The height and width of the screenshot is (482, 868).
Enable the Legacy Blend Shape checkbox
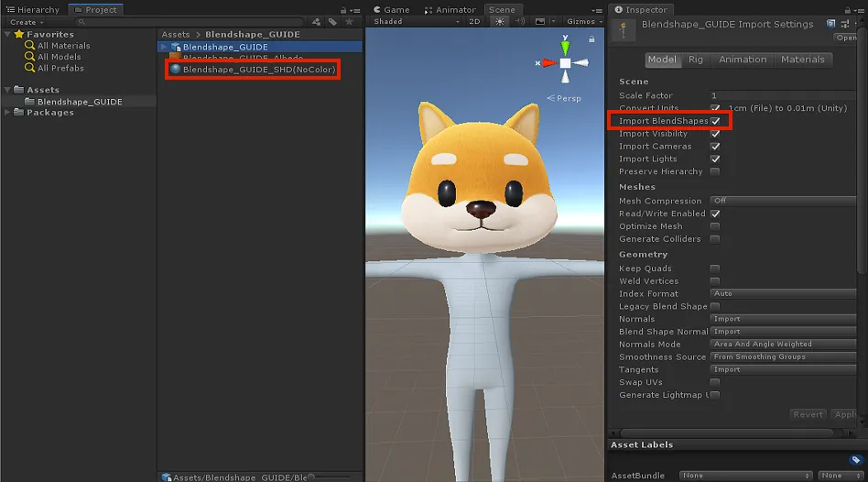(x=715, y=306)
